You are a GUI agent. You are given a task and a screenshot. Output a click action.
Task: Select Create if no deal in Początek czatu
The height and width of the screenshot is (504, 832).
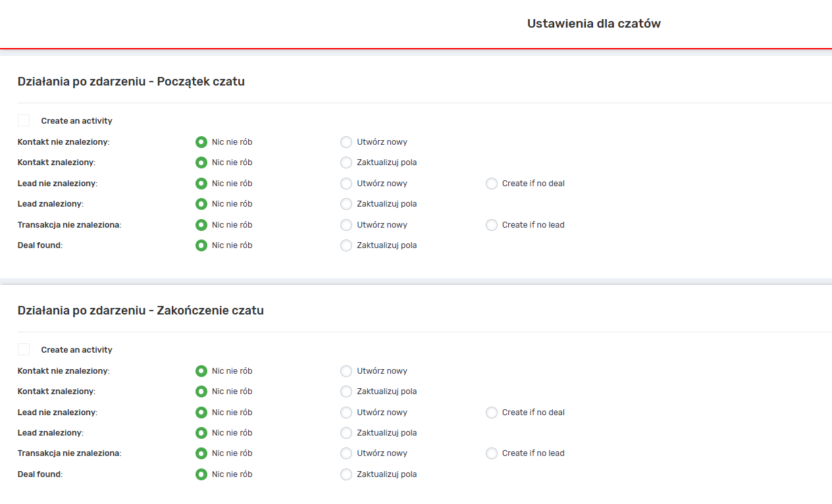click(x=492, y=184)
